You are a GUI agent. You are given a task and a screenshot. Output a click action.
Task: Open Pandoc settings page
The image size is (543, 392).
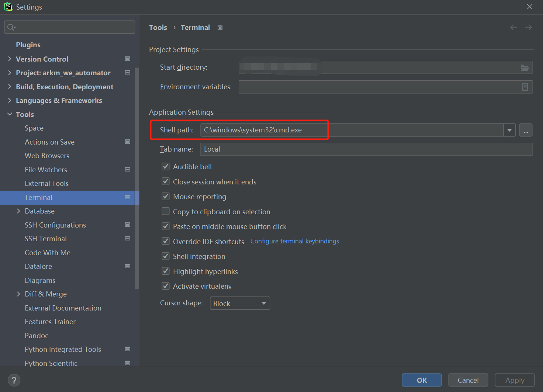click(x=37, y=336)
